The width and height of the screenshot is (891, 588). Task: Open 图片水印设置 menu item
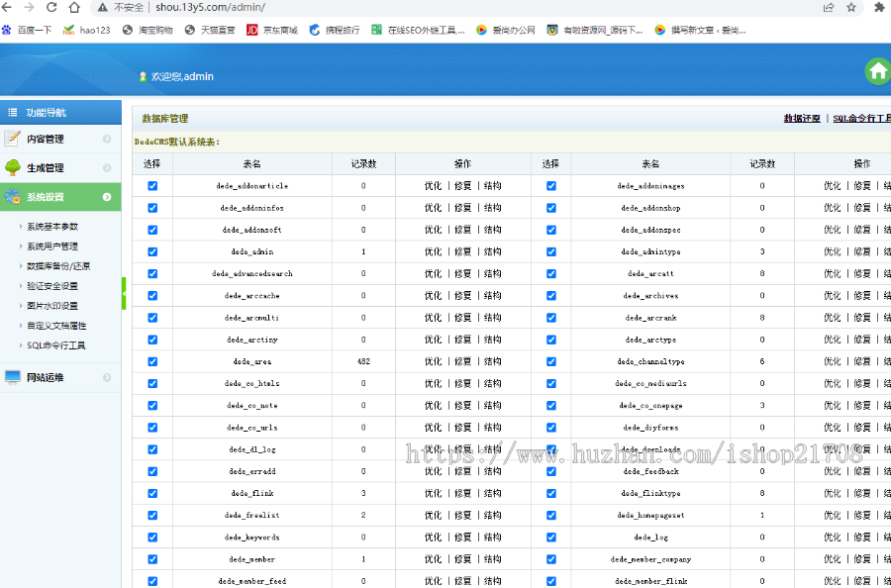(52, 306)
